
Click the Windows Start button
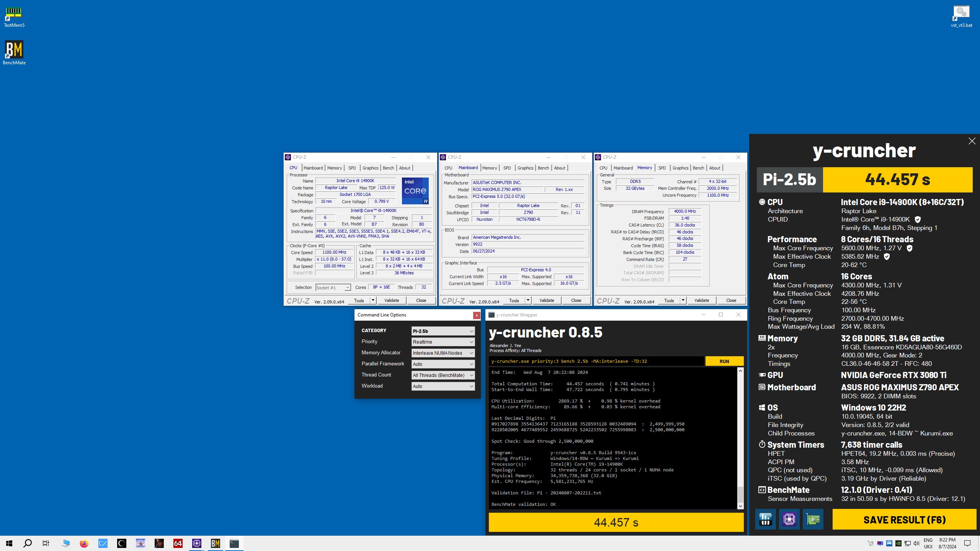coord(9,543)
